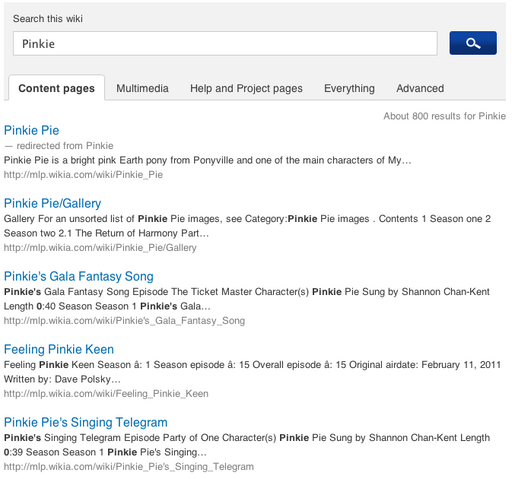Switch to the Everything tab
512x479 pixels.
pos(349,88)
